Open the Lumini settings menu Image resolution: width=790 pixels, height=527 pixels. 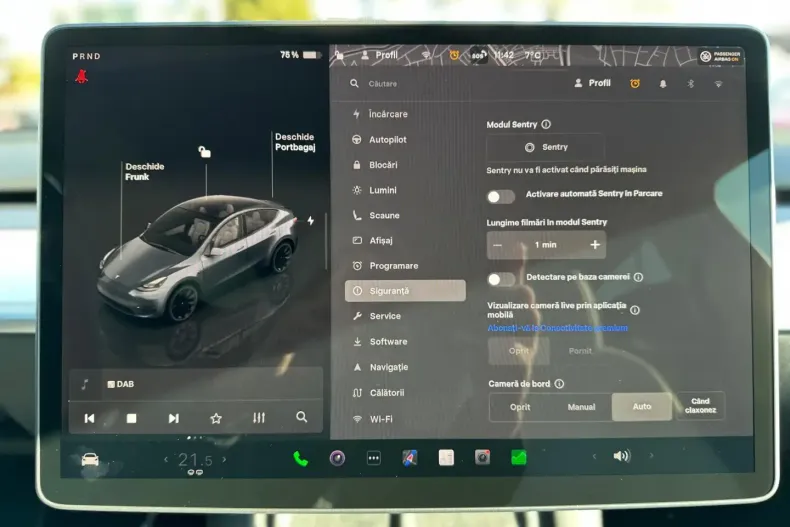point(375,190)
